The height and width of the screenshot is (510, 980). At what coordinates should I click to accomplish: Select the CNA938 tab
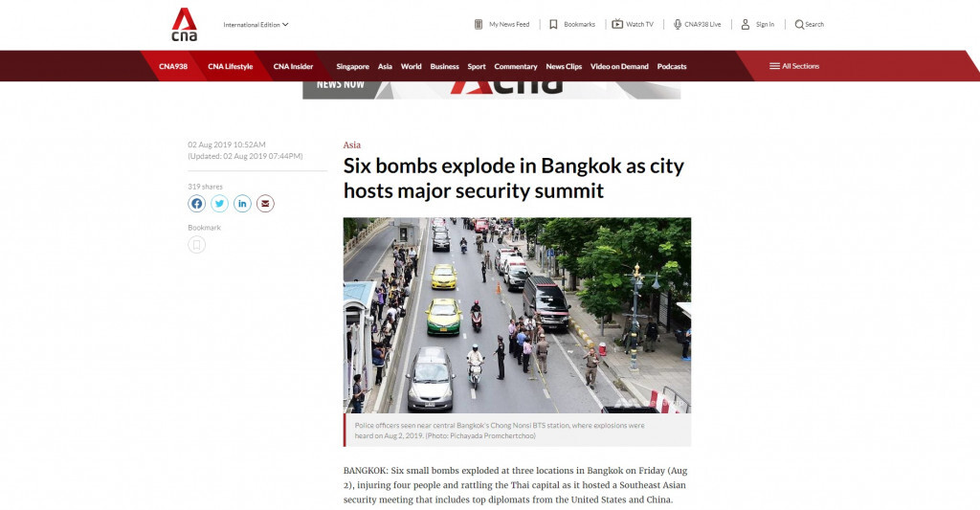173,66
